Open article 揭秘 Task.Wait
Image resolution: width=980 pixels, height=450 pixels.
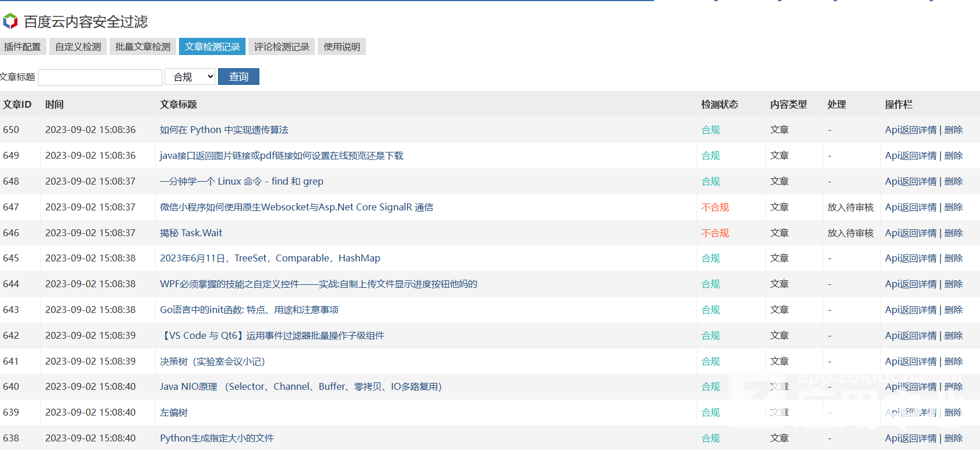pyautogui.click(x=191, y=233)
